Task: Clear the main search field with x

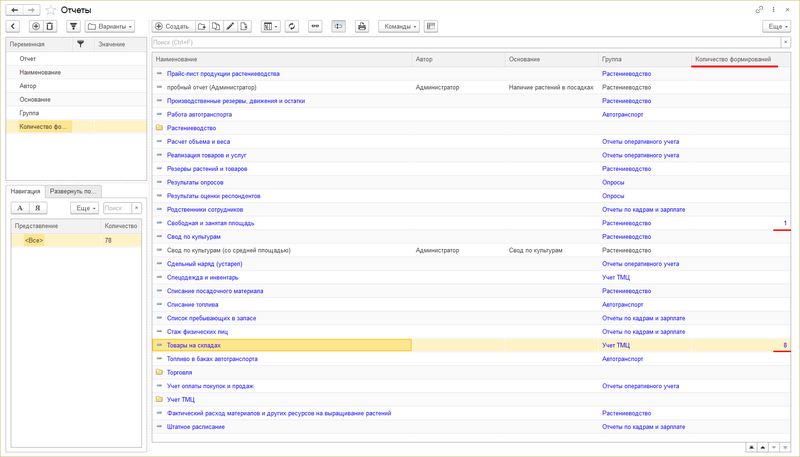Action: pyautogui.click(x=786, y=42)
